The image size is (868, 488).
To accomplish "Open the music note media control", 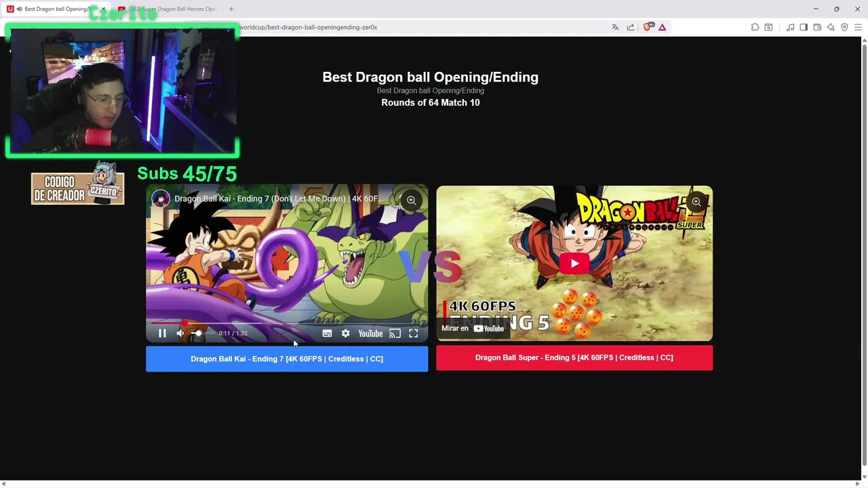I will click(790, 27).
